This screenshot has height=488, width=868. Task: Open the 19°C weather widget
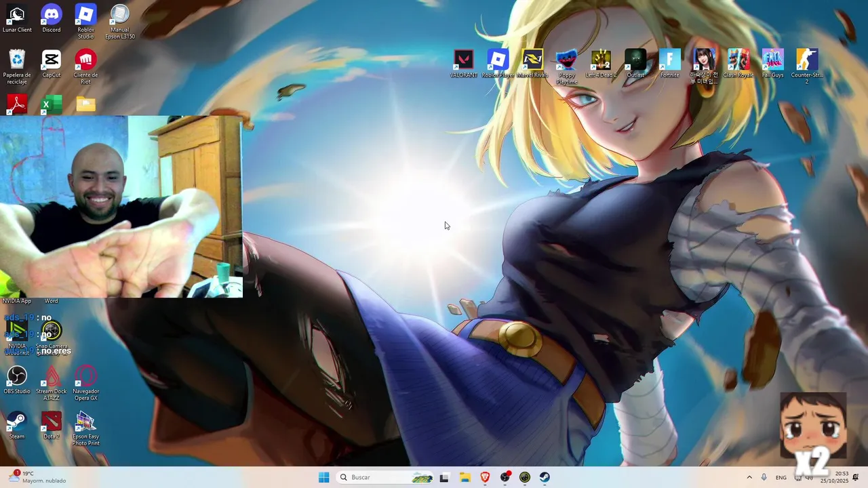[x=37, y=477]
